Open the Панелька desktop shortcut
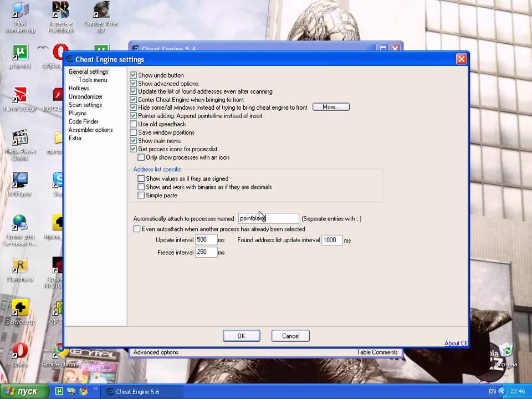The image size is (532, 399). coord(20,270)
